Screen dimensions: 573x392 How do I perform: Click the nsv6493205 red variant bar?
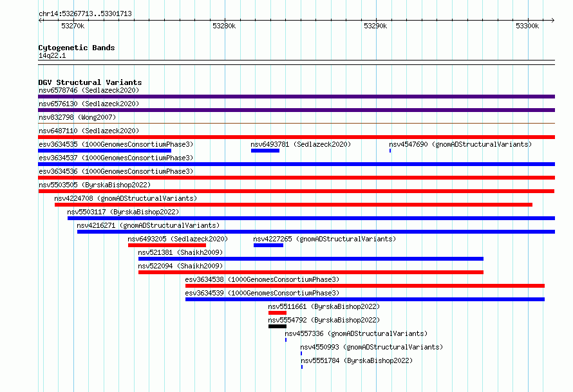(167, 245)
